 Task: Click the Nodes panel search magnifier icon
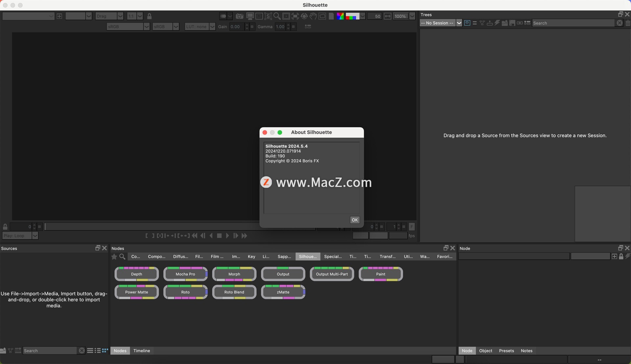pos(122,257)
